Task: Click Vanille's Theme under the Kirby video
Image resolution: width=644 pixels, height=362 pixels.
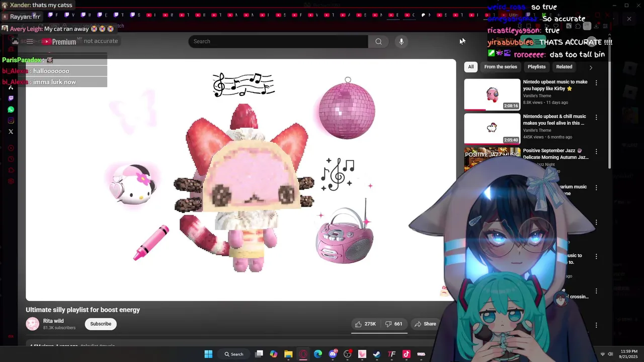Action: coord(537,96)
